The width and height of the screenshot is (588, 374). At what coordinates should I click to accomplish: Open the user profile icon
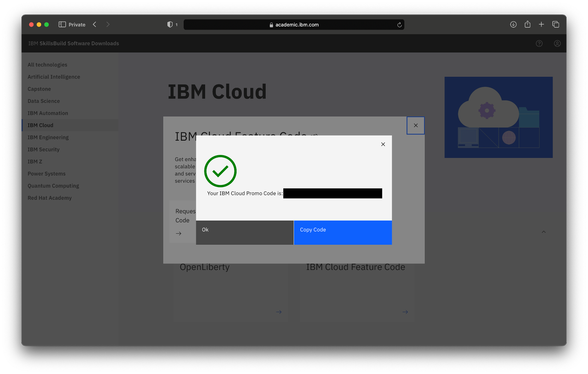[x=557, y=44]
